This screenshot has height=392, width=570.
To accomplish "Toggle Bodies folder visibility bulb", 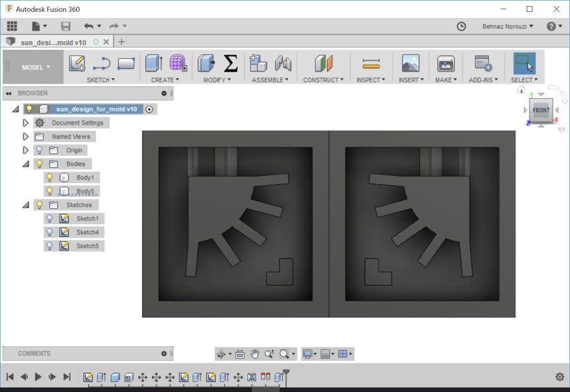I will click(x=39, y=164).
